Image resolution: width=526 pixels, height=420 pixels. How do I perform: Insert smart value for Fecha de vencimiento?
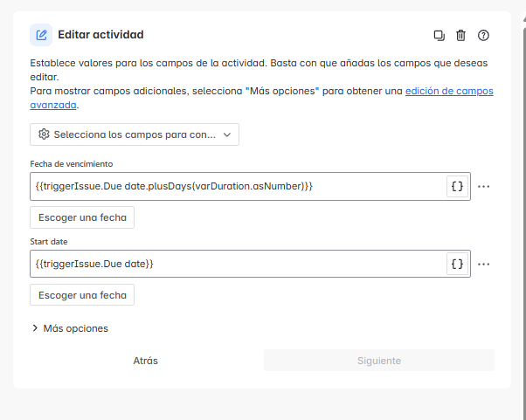click(457, 186)
